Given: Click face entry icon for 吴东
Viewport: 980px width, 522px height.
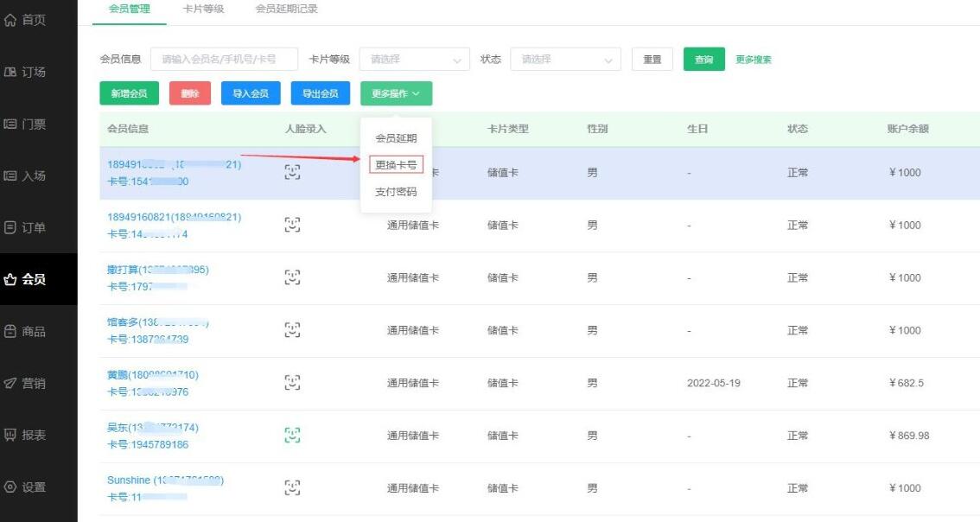Looking at the screenshot, I should click(293, 435).
